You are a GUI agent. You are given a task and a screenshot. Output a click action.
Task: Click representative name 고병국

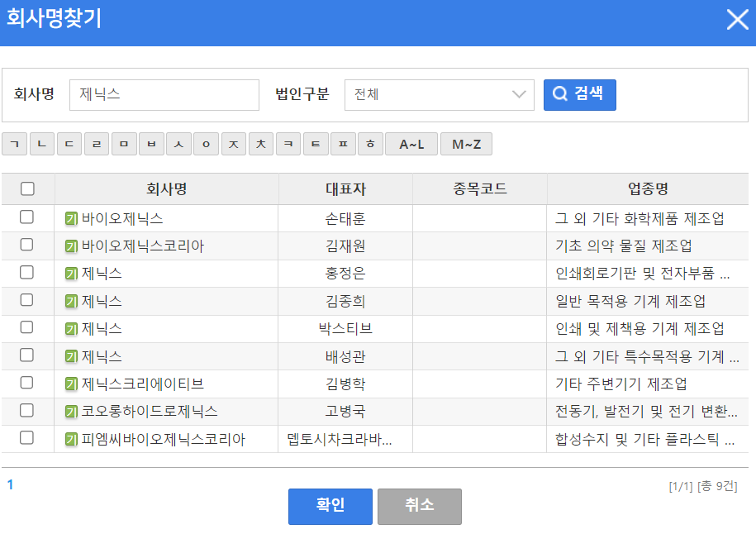click(x=345, y=412)
